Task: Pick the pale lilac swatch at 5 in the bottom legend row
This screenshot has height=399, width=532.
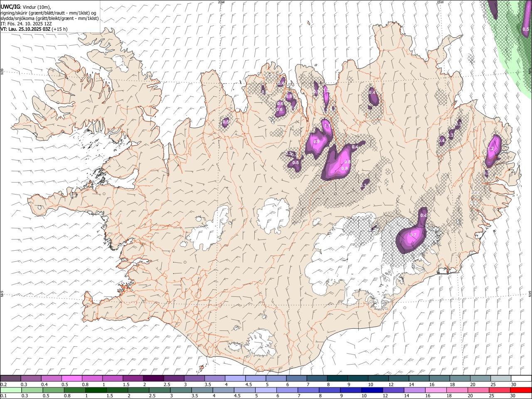Action: point(266,390)
